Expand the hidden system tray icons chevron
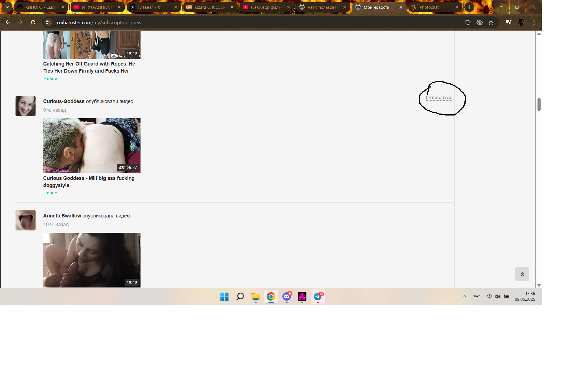Screen dimensions: 588x366 tap(464, 297)
